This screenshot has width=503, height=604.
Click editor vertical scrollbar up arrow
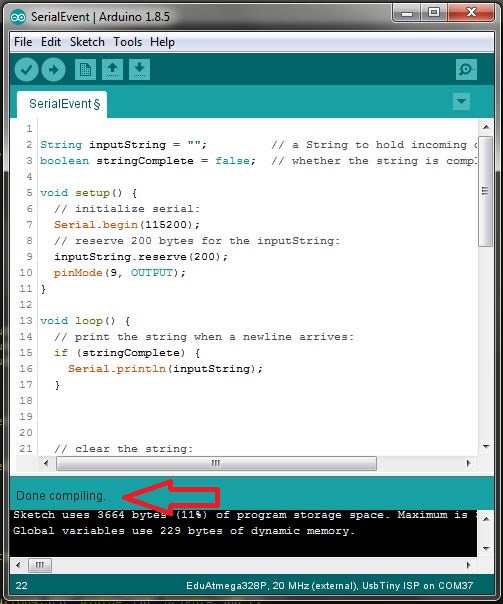486,127
